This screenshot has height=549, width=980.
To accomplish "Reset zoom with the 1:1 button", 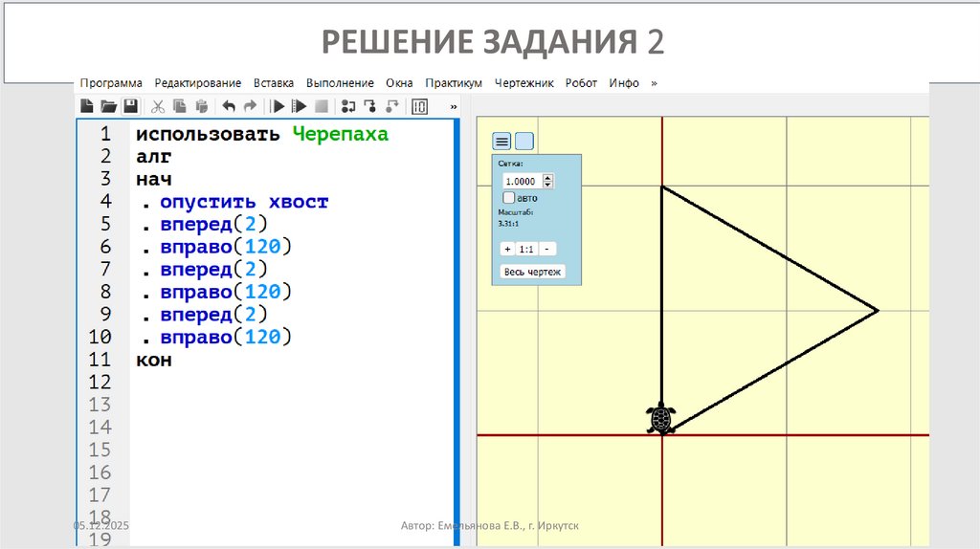I will tap(527, 249).
